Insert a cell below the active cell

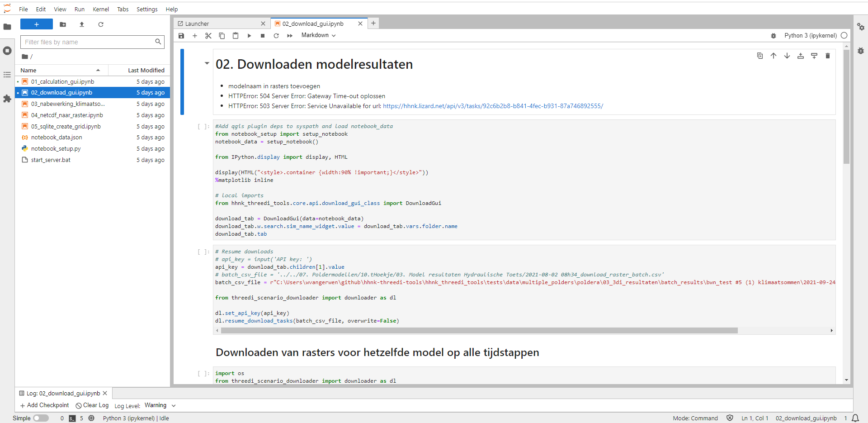(x=814, y=56)
